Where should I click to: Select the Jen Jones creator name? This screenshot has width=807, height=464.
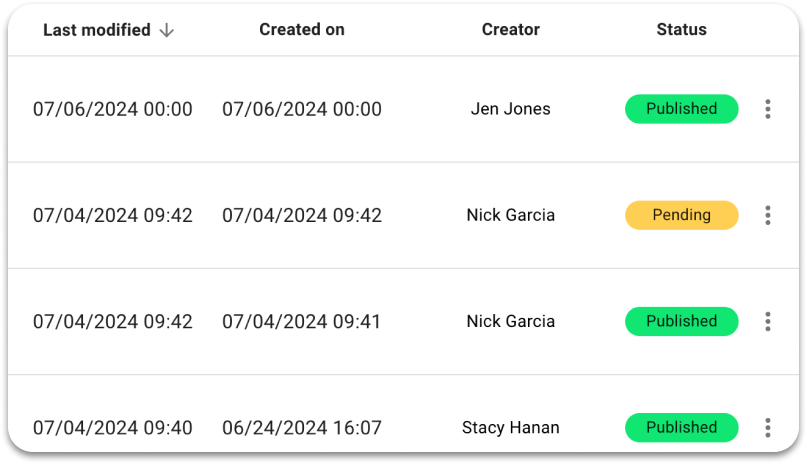[x=511, y=109]
